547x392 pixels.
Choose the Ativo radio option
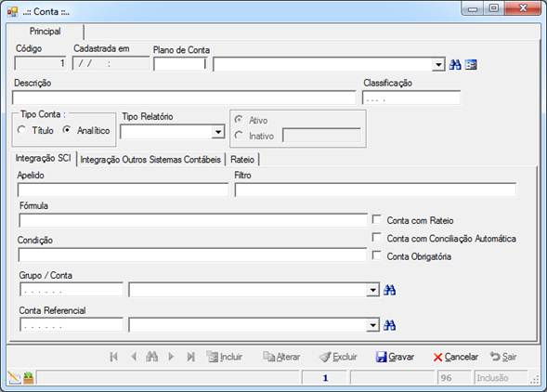coord(239,120)
